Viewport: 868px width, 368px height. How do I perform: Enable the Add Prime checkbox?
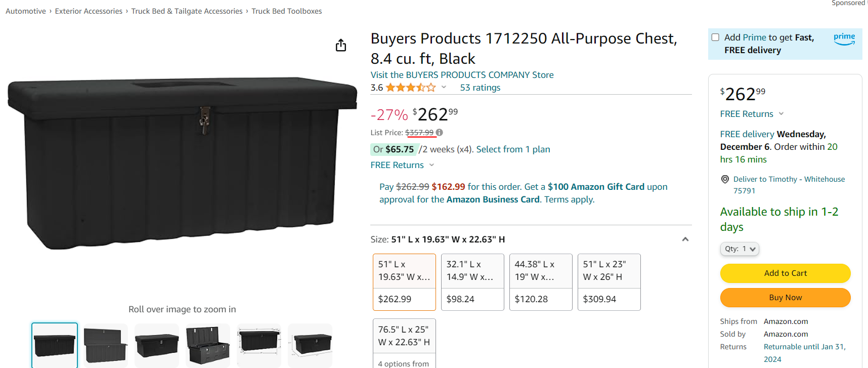tap(715, 37)
